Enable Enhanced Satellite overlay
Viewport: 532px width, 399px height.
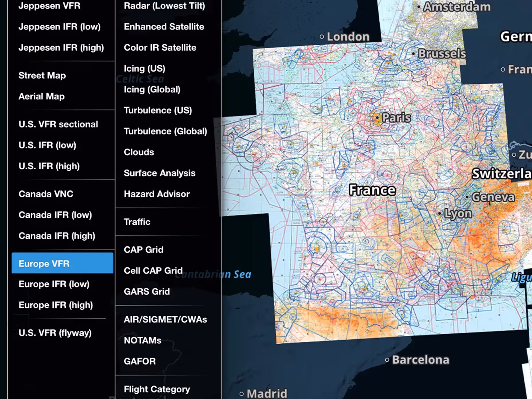[164, 27]
